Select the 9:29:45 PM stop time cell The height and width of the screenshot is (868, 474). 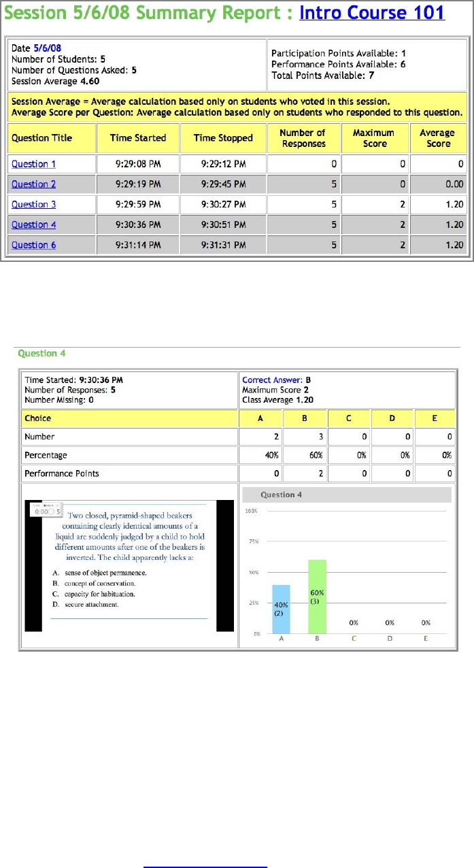point(223,184)
